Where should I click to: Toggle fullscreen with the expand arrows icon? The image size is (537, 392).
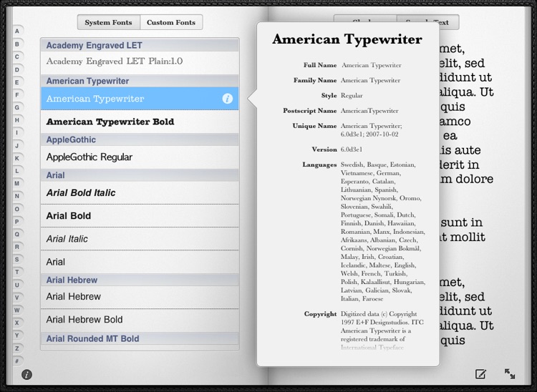click(510, 373)
